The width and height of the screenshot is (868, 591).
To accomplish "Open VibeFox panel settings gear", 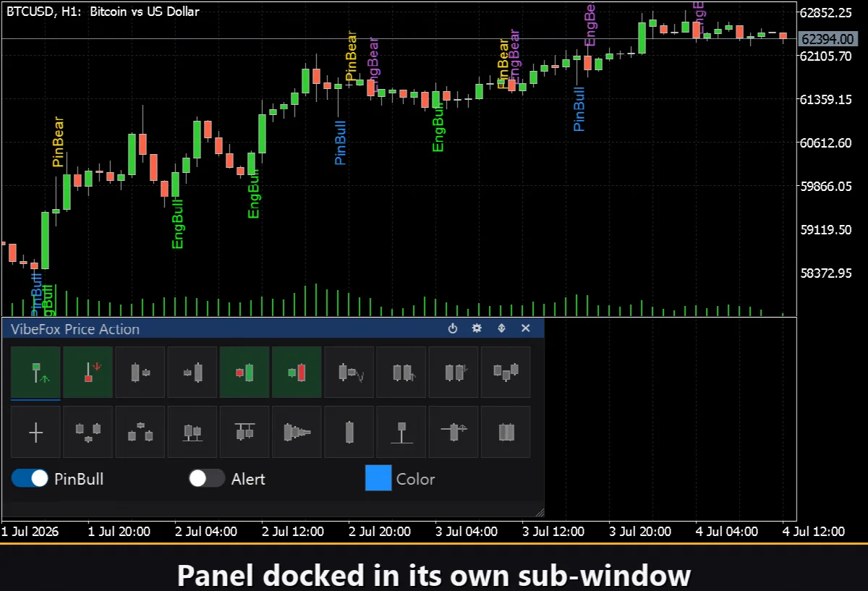I will pyautogui.click(x=477, y=328).
